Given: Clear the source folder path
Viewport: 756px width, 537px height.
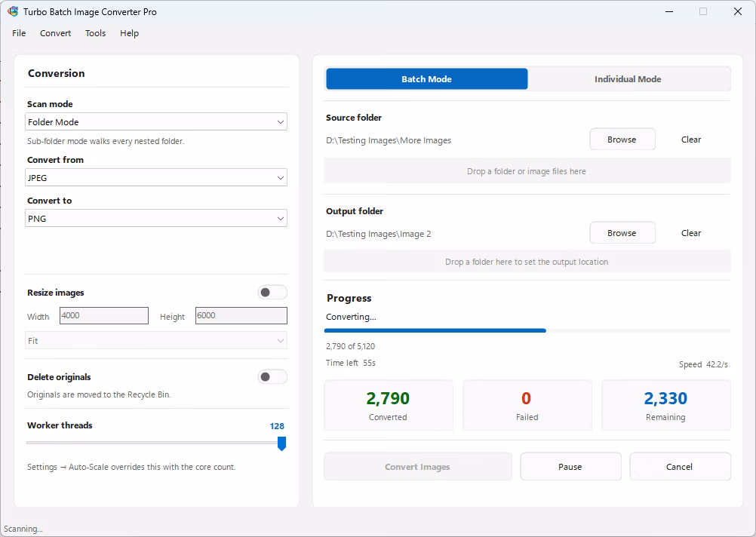Looking at the screenshot, I should click(x=691, y=140).
